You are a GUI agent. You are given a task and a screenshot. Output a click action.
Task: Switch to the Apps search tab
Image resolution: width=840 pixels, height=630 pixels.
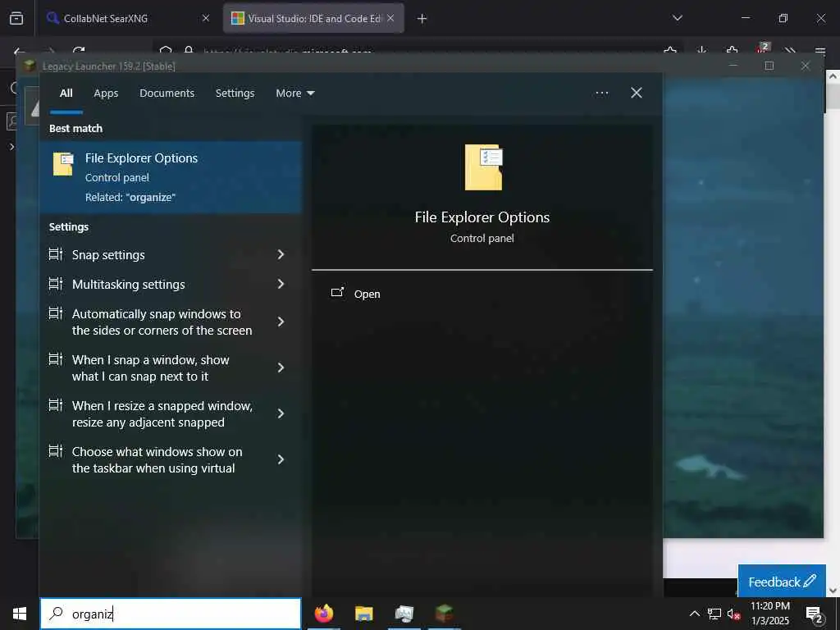pyautogui.click(x=106, y=94)
